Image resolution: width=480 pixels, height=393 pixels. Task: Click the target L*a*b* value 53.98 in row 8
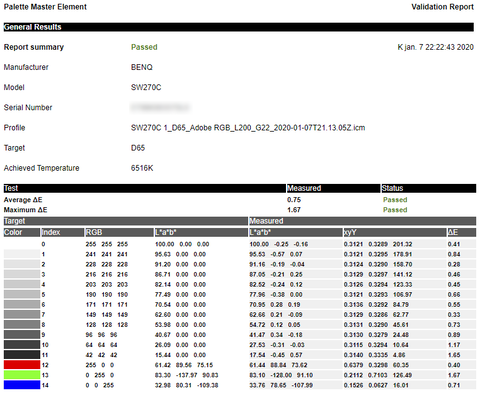(x=163, y=324)
